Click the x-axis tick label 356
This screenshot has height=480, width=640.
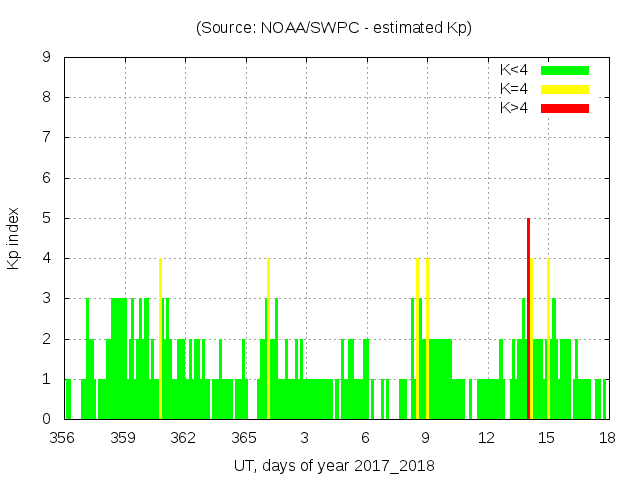pos(62,438)
